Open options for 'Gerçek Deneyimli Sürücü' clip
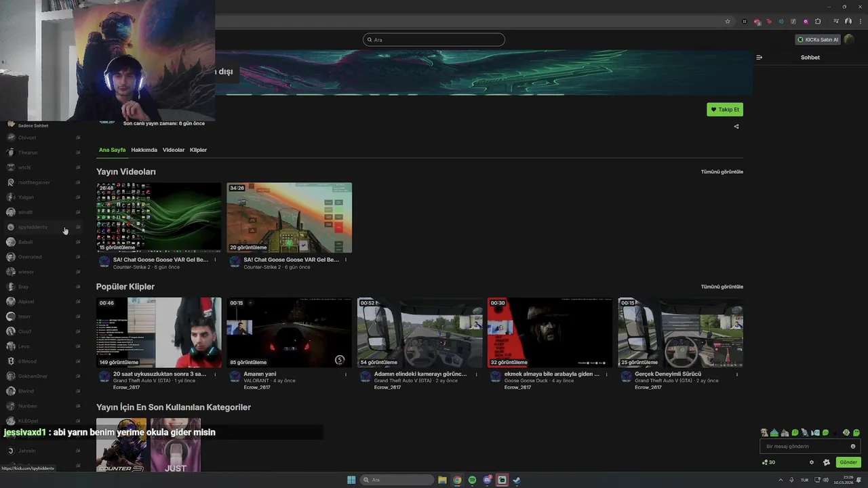Viewport: 868px width, 488px height. point(737,374)
